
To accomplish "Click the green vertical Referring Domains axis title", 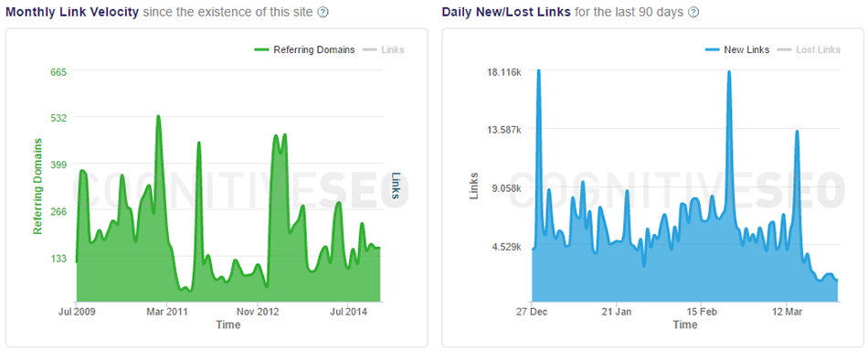I will [x=37, y=187].
